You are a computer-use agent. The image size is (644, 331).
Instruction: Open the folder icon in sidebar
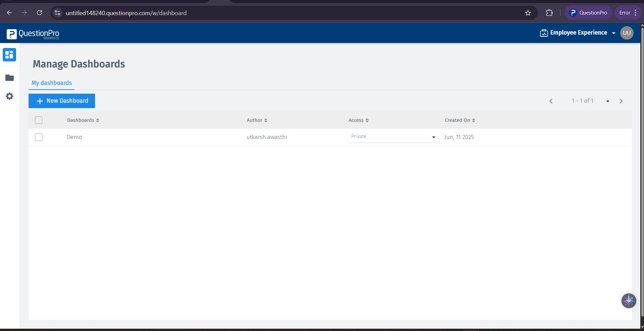[x=9, y=78]
